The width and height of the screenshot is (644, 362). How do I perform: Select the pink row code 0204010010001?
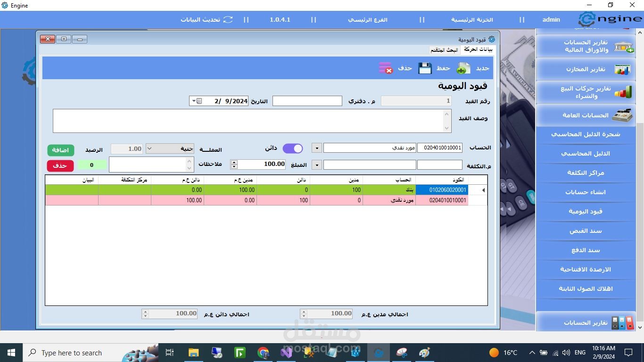pos(266,200)
